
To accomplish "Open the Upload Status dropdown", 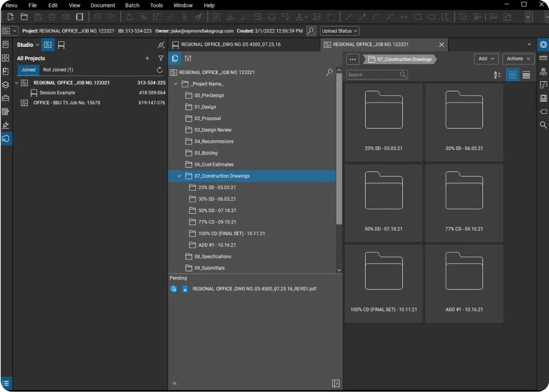I will (340, 31).
